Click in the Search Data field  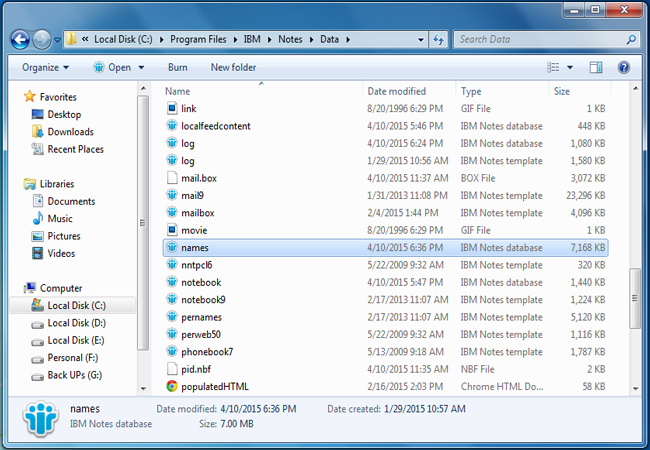click(x=537, y=40)
